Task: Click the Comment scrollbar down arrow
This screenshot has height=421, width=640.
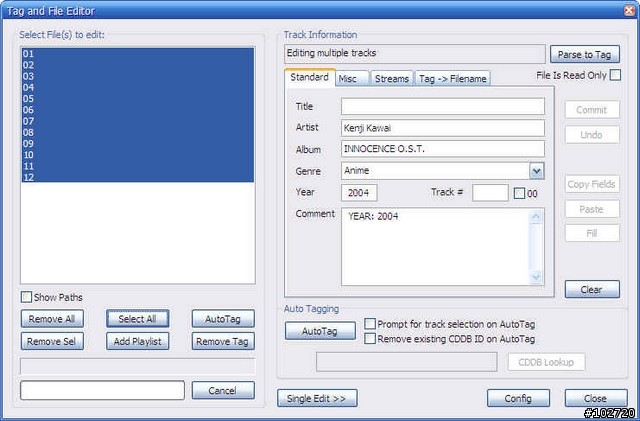Action: tap(536, 277)
